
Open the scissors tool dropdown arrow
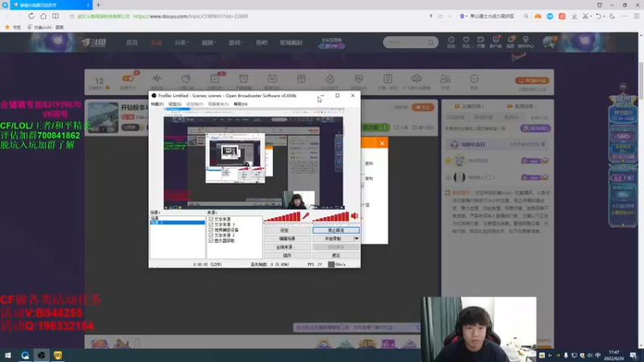tap(591, 16)
